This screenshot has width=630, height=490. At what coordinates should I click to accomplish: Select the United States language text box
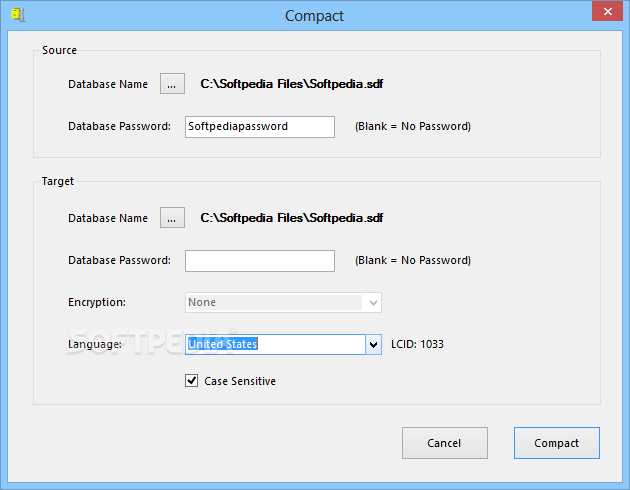point(275,344)
